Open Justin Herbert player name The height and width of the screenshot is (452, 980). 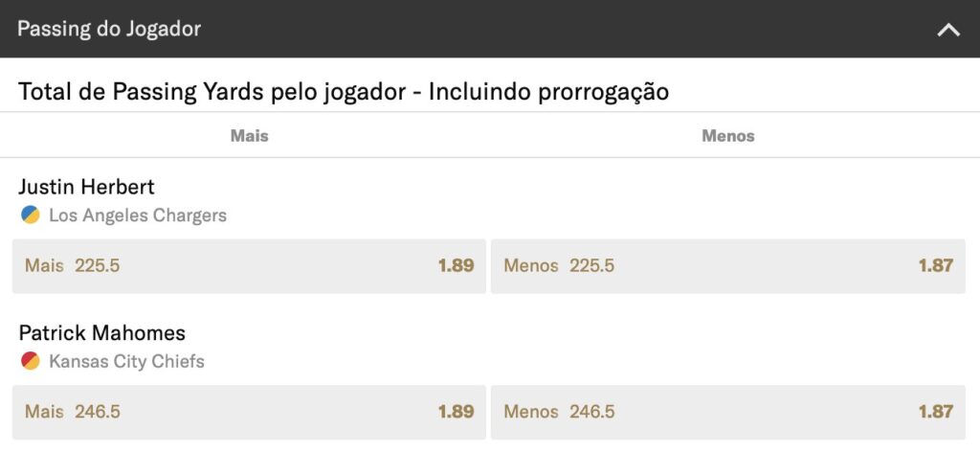(x=86, y=187)
